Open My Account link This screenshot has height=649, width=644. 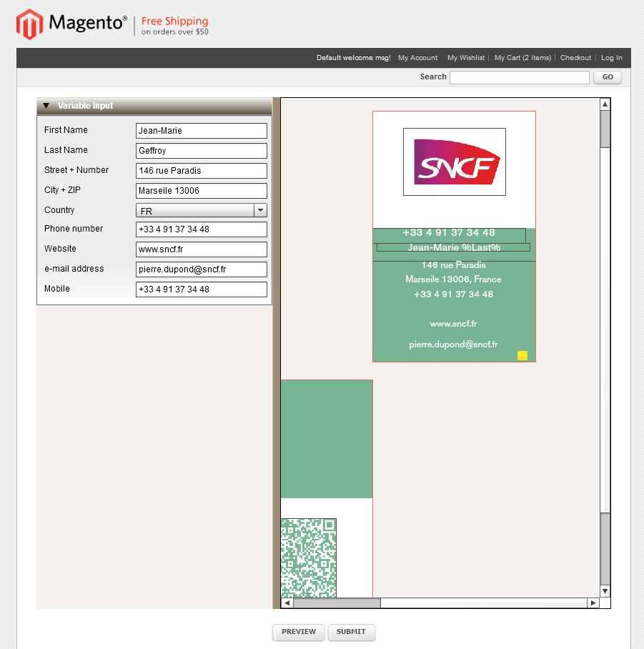tap(417, 58)
